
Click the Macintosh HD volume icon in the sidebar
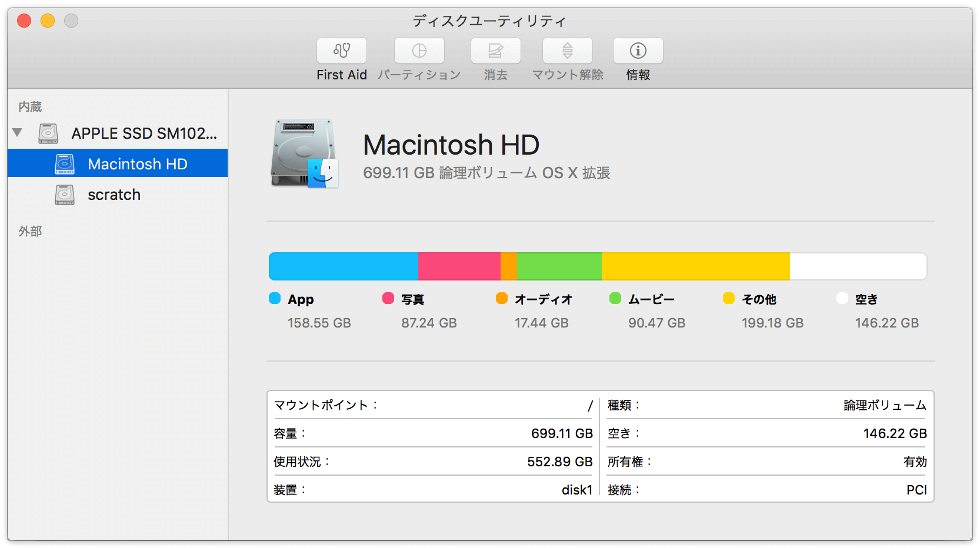[x=65, y=164]
